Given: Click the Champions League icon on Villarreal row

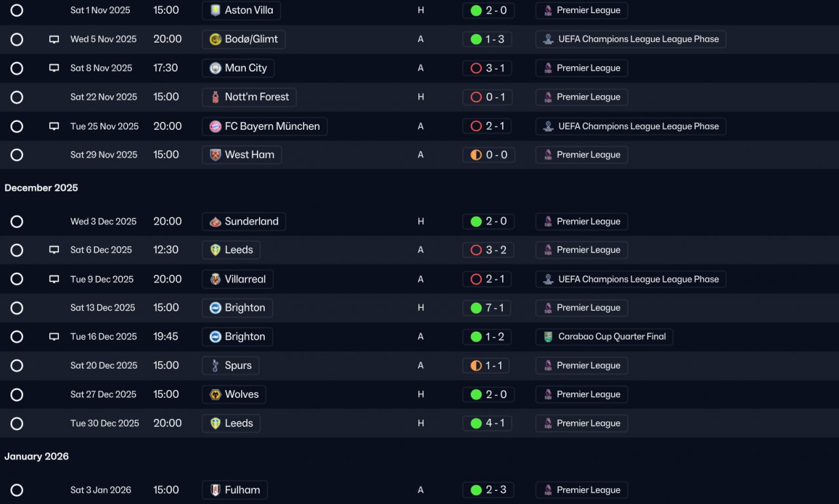Looking at the screenshot, I should [548, 279].
